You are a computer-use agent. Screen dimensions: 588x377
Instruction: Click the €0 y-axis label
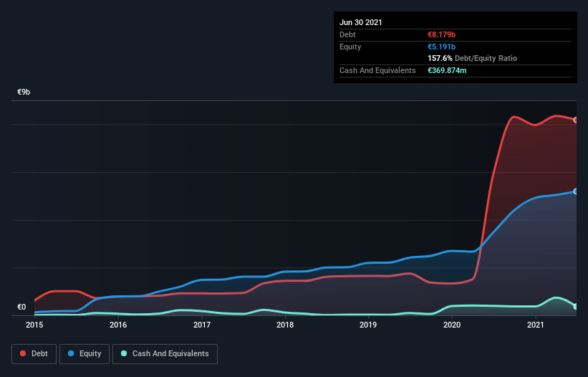click(21, 307)
